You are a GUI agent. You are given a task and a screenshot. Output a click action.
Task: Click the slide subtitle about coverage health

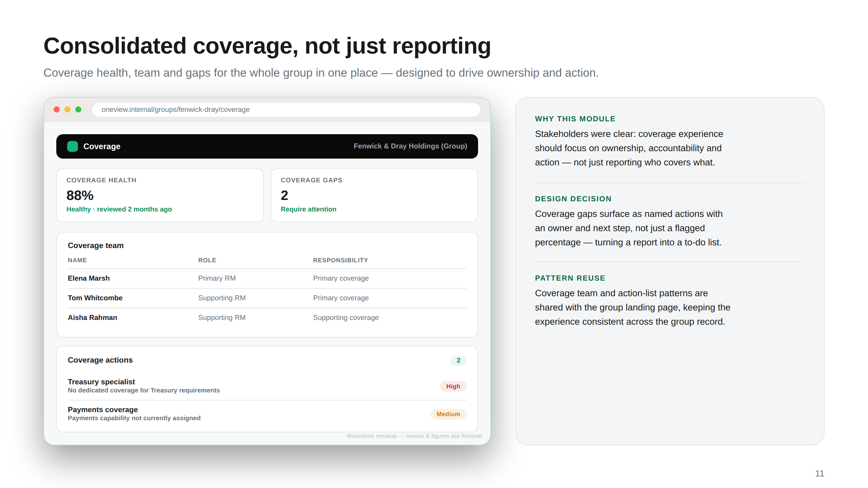click(x=321, y=73)
